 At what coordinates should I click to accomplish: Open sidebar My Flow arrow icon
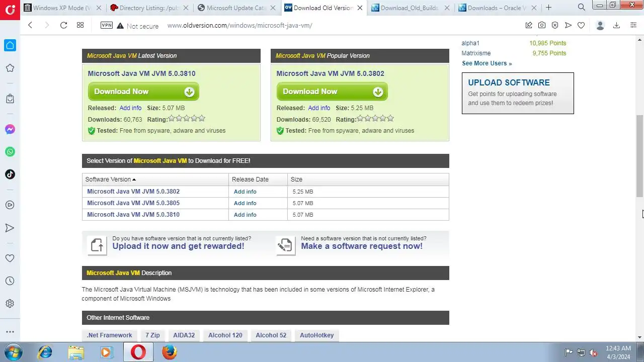tap(10, 228)
